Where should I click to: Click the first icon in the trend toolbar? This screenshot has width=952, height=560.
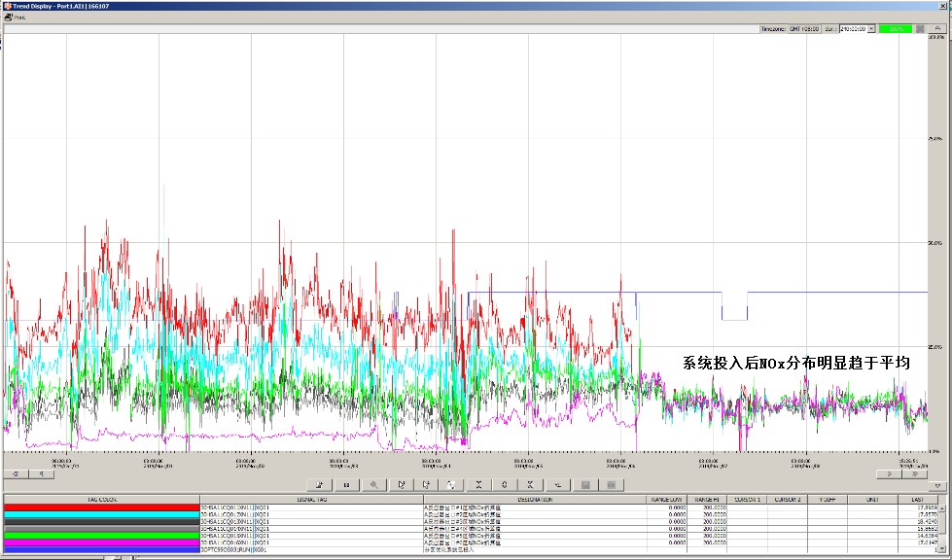[319, 484]
